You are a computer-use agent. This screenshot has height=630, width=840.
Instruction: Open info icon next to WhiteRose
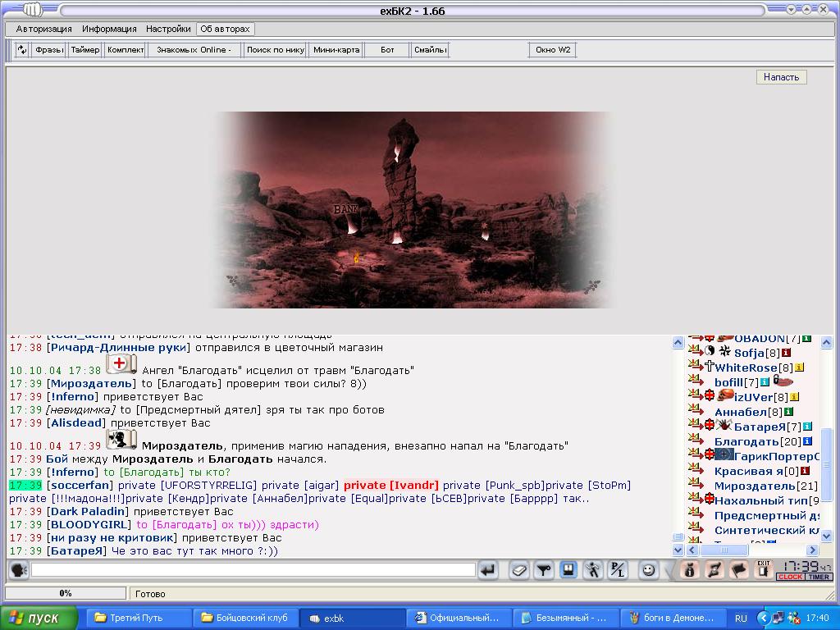799,367
